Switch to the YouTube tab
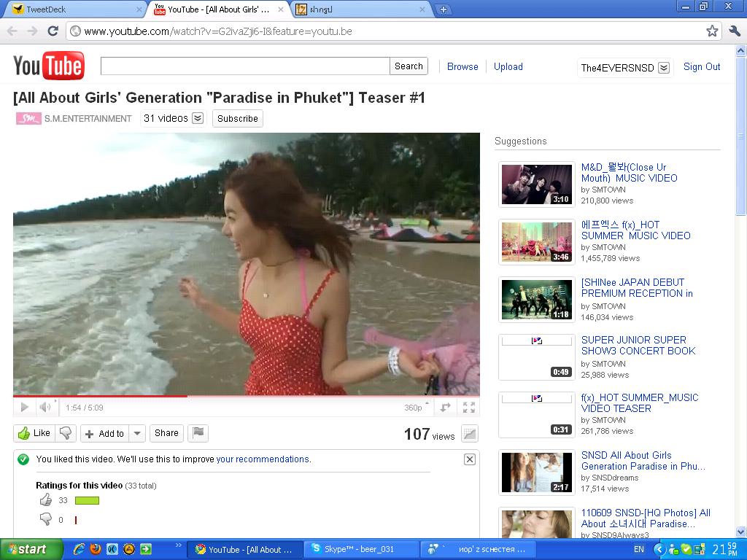Screen dimensions: 747x560 pyautogui.click(x=218, y=9)
